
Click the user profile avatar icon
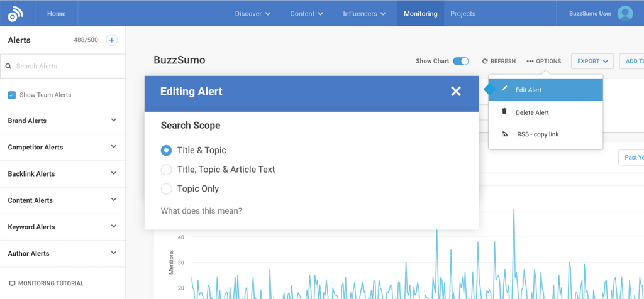pos(625,13)
